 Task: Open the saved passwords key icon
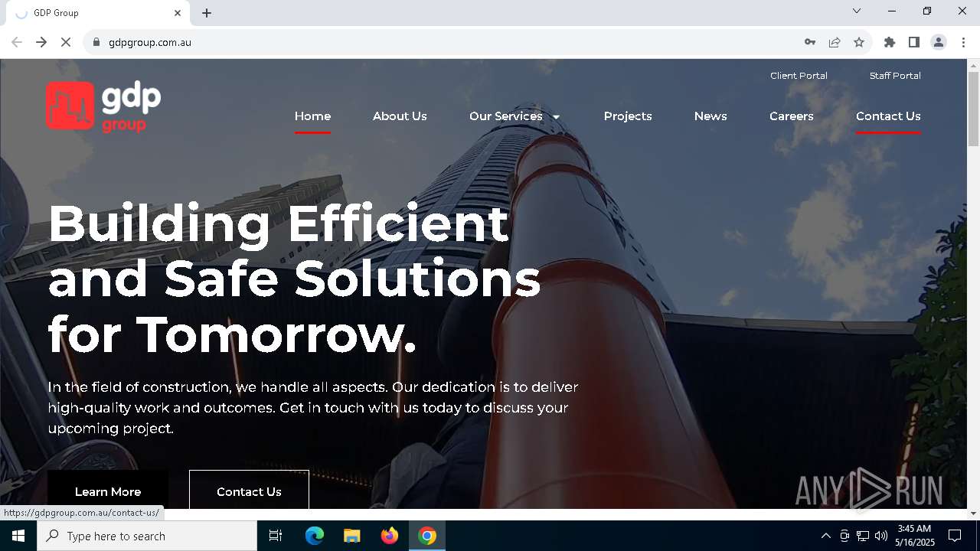point(810,42)
